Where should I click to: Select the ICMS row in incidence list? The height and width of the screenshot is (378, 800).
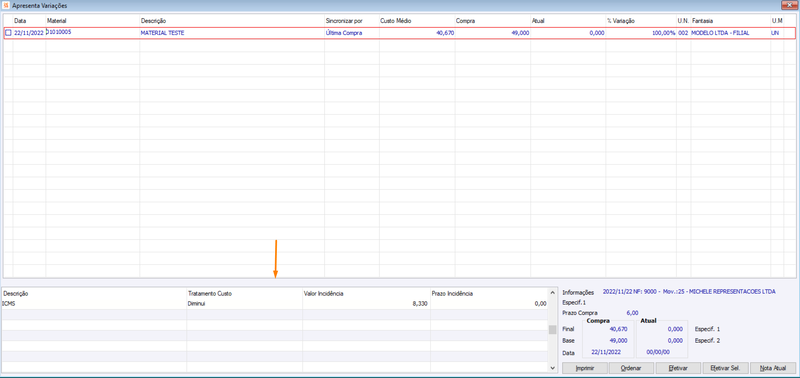[274, 304]
